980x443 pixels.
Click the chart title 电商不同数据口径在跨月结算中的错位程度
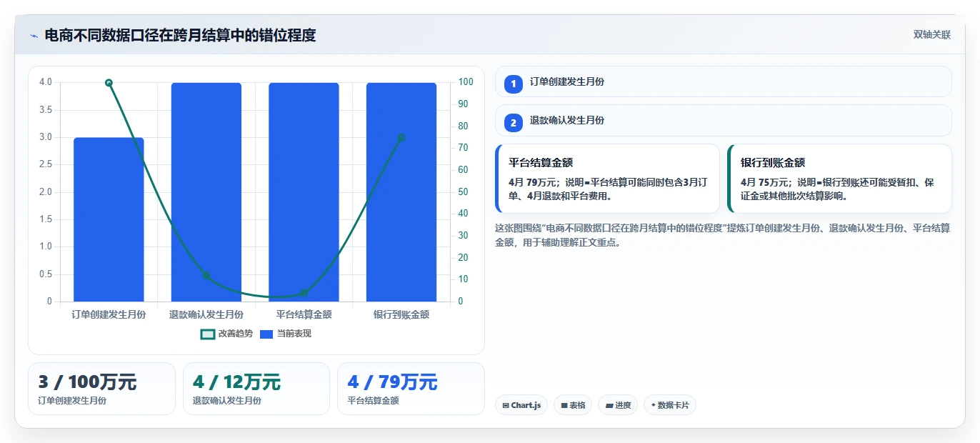click(180, 35)
